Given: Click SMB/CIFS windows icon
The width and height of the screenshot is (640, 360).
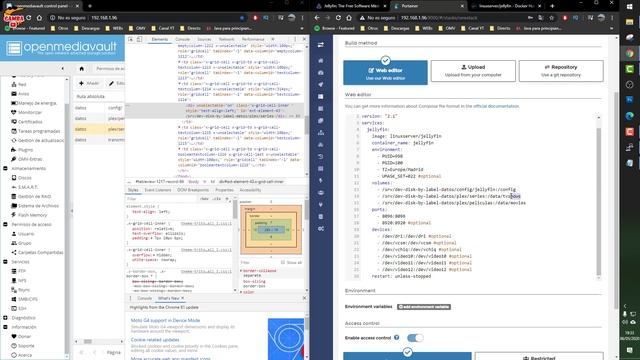Looking at the screenshot, I should (14, 299).
